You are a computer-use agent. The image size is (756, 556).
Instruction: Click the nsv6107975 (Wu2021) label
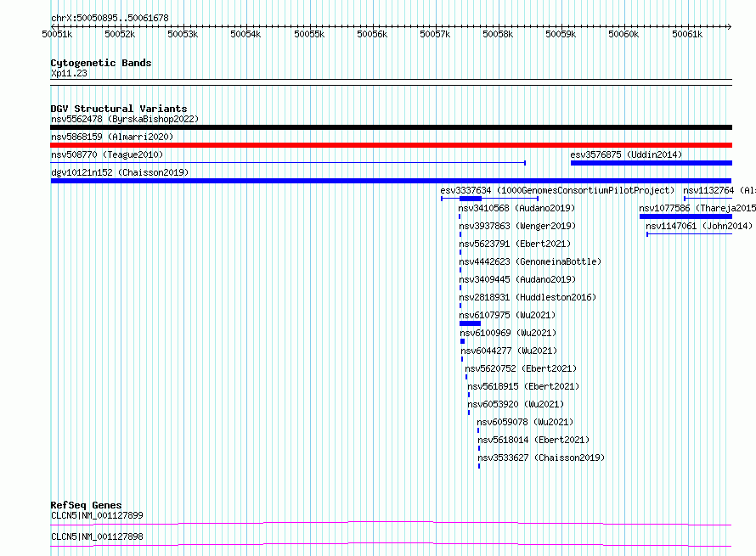[x=507, y=315]
